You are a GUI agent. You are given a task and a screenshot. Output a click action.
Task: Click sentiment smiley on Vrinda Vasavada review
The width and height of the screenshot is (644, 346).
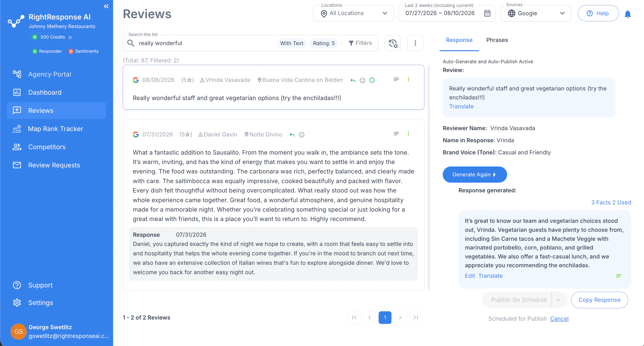362,80
